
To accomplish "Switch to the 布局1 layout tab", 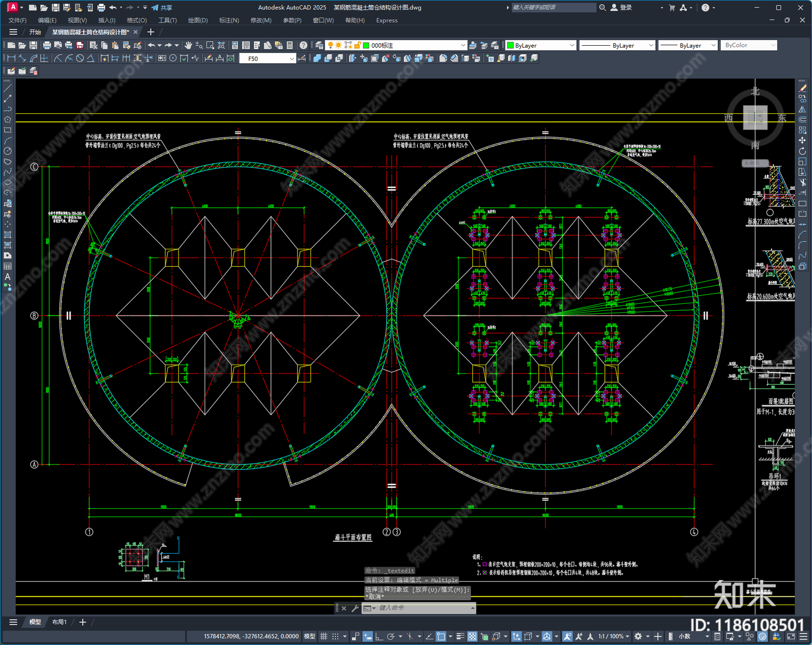I will 59,622.
